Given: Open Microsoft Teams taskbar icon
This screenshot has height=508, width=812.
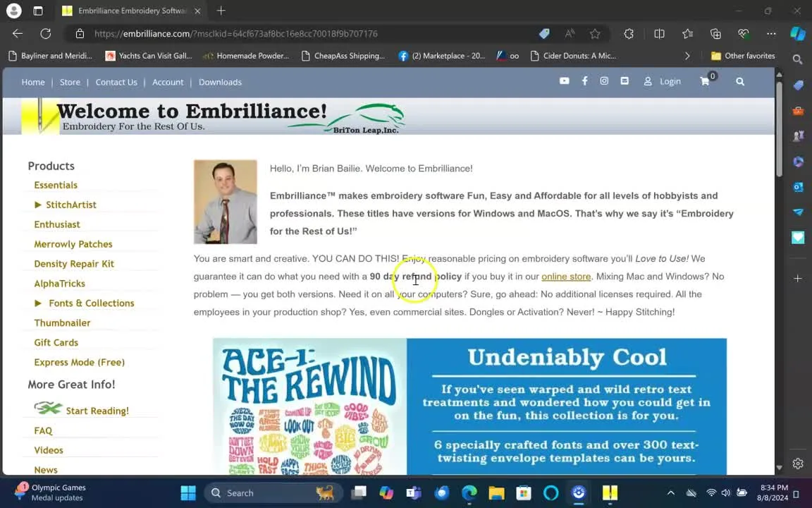Looking at the screenshot, I should (414, 493).
